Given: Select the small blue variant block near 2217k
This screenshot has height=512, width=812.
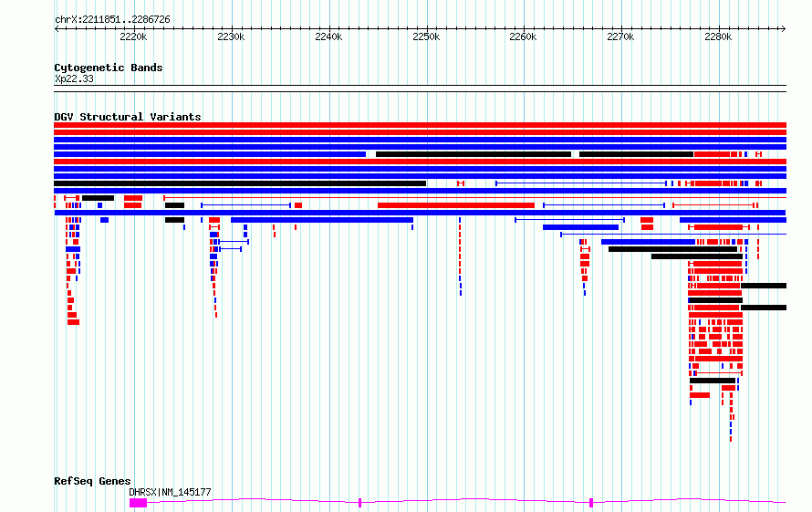Looking at the screenshot, I should coord(104,220).
